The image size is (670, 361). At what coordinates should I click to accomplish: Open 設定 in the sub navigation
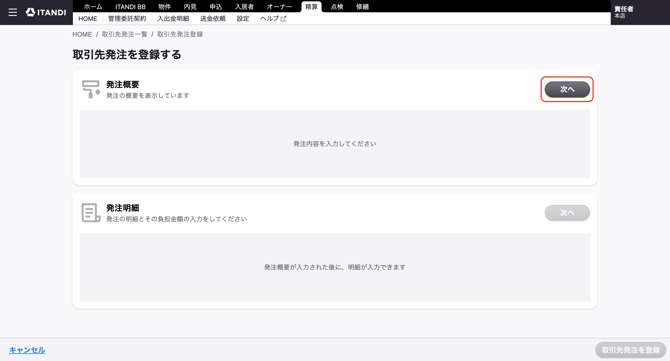pyautogui.click(x=243, y=19)
